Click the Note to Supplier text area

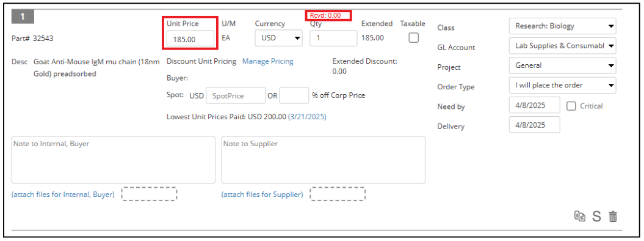pos(324,160)
